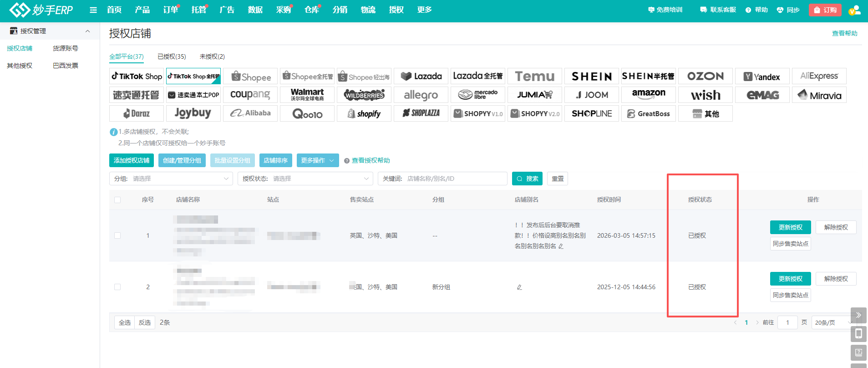Filter by eMAG platform

point(762,95)
